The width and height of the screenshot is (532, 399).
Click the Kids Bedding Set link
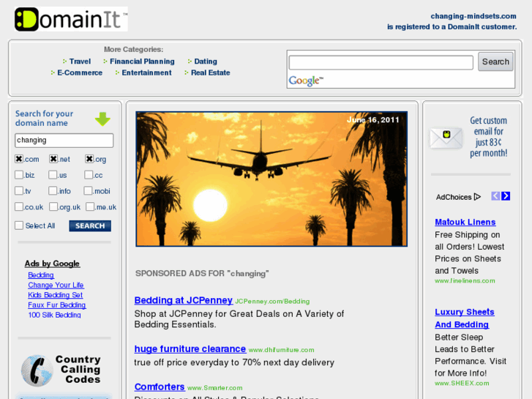coord(56,295)
